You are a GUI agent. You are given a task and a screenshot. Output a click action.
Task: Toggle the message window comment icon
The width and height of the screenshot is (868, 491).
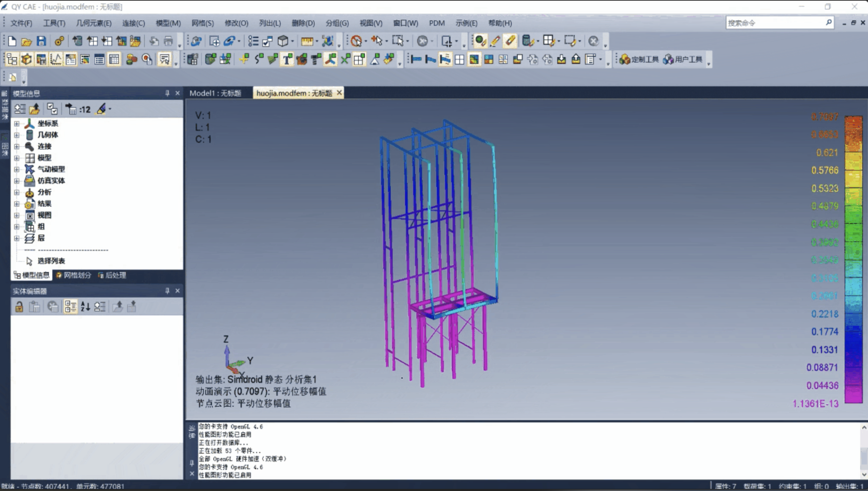pyautogui.click(x=164, y=59)
